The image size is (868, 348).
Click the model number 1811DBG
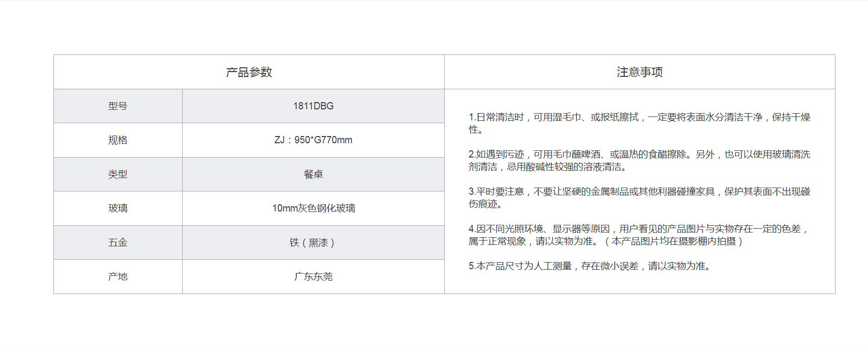point(313,106)
